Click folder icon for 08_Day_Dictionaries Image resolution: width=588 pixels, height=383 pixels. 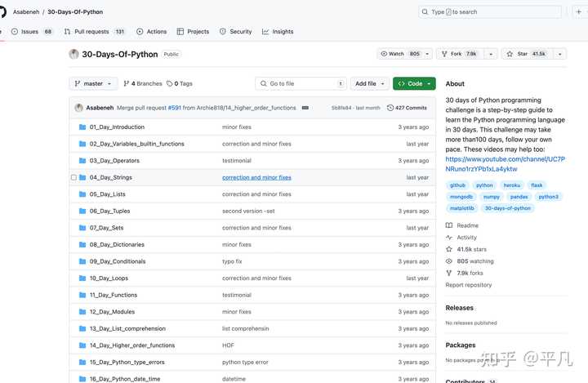coord(82,244)
